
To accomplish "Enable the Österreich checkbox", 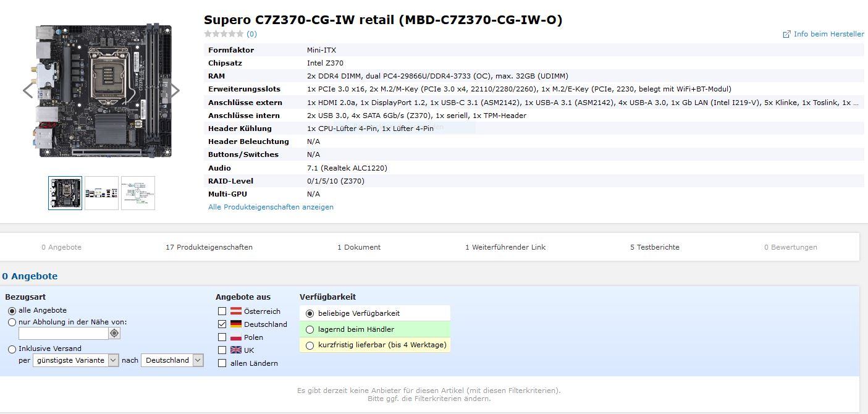I will tap(222, 311).
